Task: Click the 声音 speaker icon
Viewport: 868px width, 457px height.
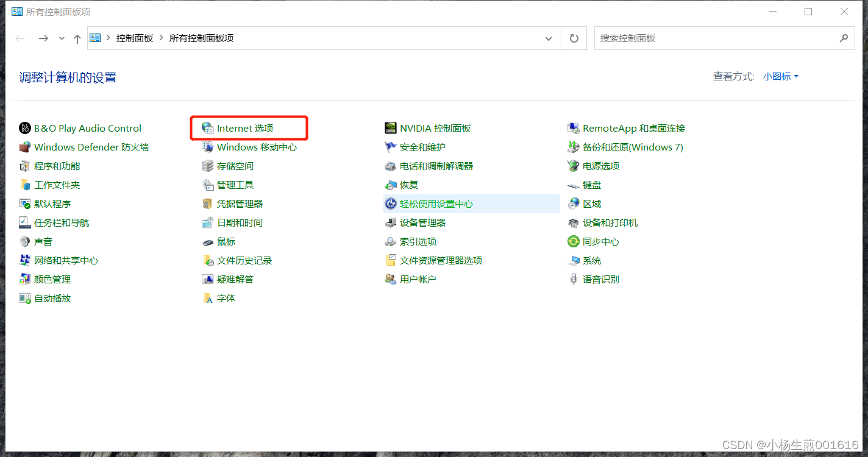Action: click(25, 241)
